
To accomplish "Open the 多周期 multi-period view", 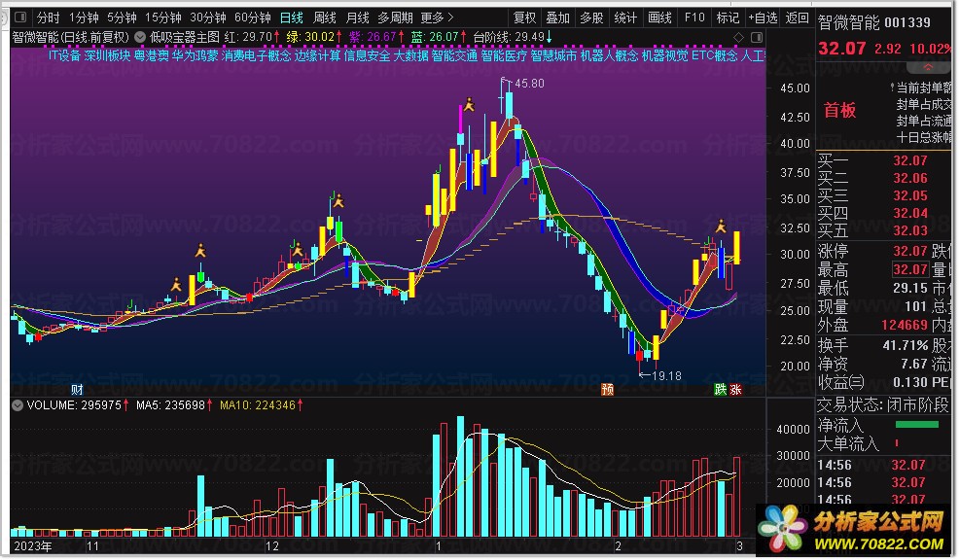I will [396, 17].
